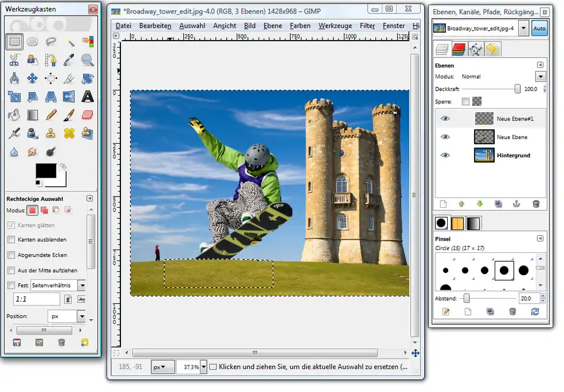
Task: Open the Filter menu
Action: click(x=367, y=26)
